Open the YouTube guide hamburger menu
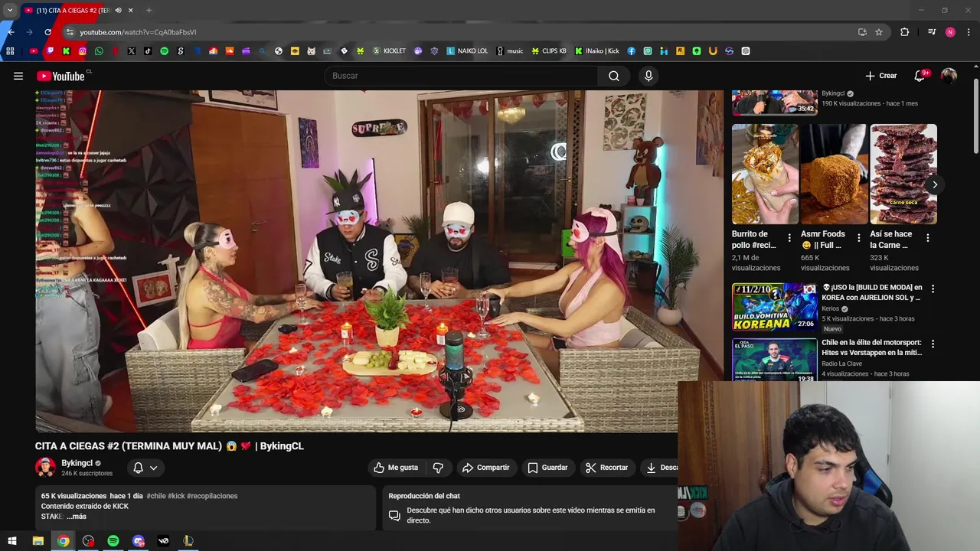Screen dimensions: 980x551 [18, 76]
